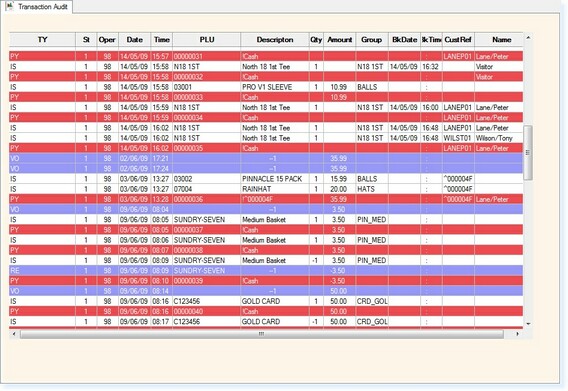Click the 16:00 booking time cell
The height and width of the screenshot is (391, 568).
(x=430, y=107)
